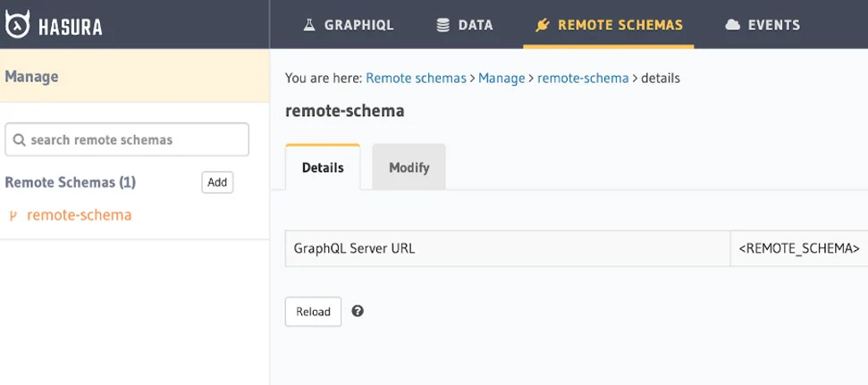Click the details breadcrumb text
This screenshot has height=385, width=868.
661,79
